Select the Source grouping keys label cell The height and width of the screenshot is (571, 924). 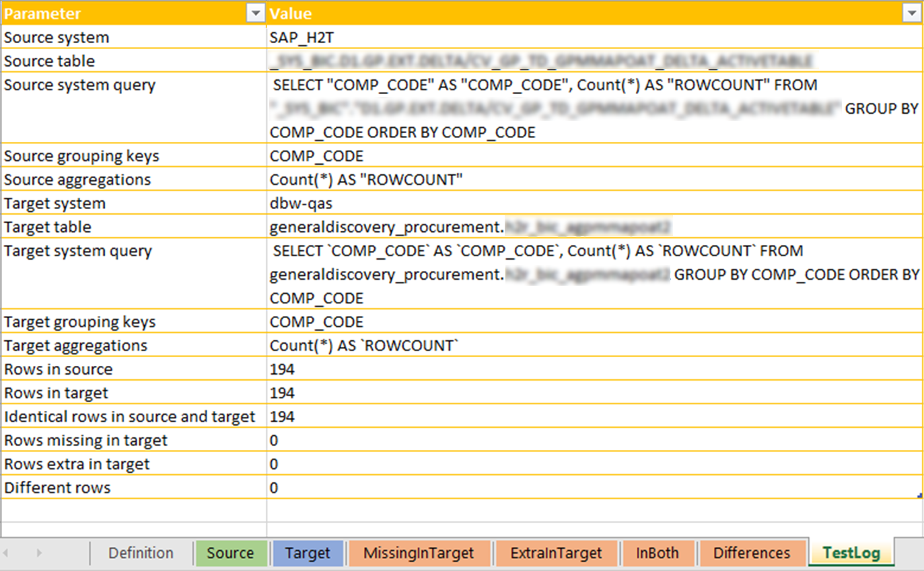tap(134, 155)
